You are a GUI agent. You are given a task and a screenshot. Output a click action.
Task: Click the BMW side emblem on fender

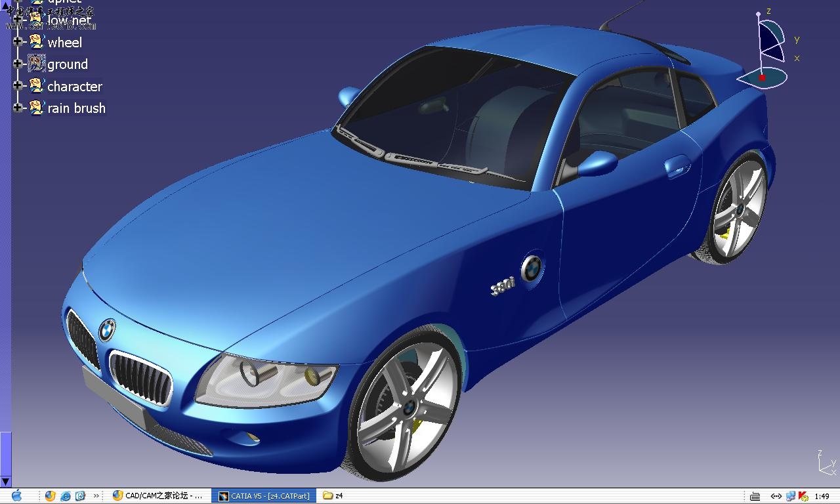532,268
